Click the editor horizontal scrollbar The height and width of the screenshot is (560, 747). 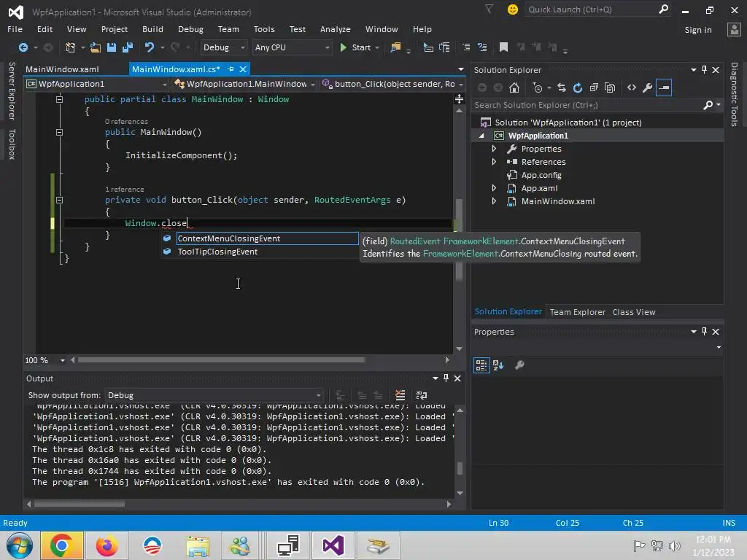pos(222,360)
